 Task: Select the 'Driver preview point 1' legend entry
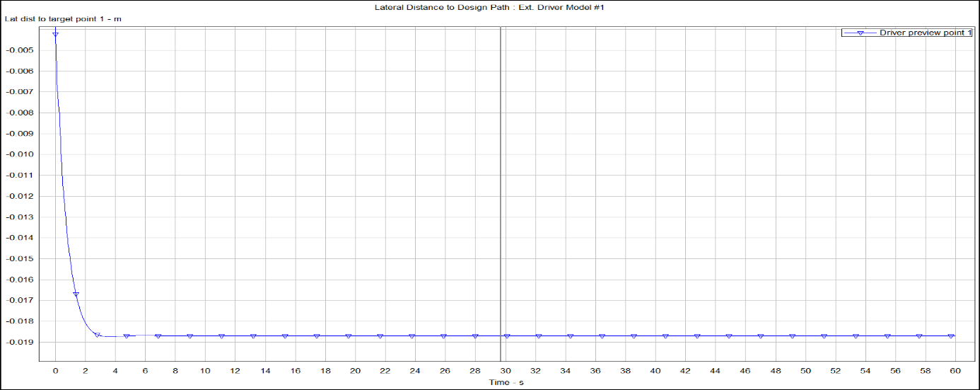907,33
